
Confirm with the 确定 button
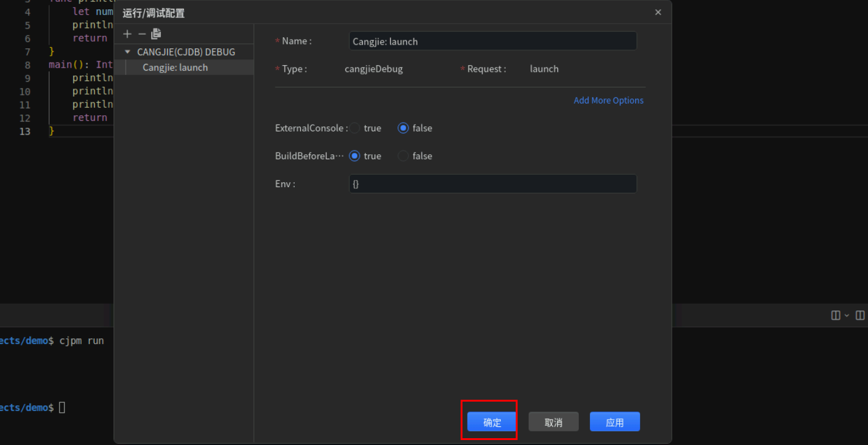492,422
